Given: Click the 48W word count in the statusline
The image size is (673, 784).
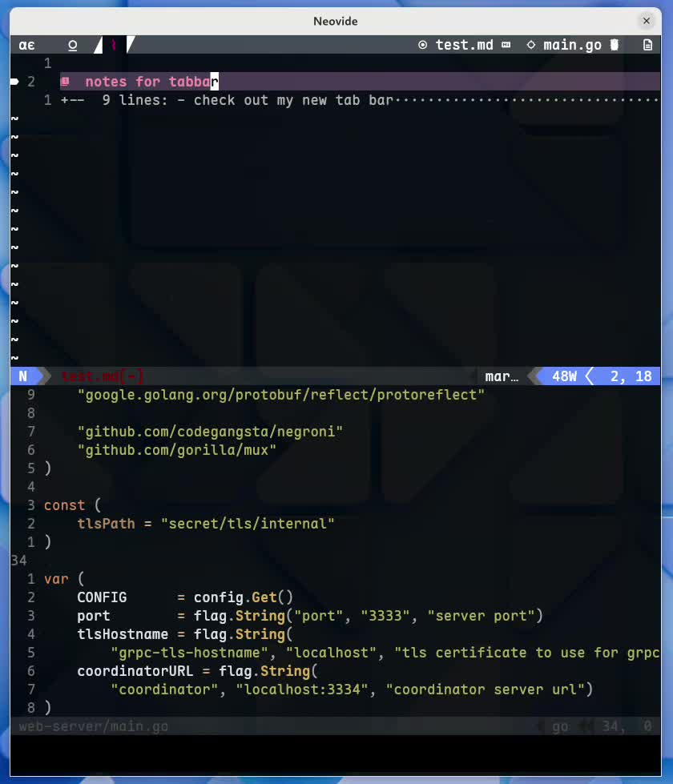Looking at the screenshot, I should pos(564,376).
